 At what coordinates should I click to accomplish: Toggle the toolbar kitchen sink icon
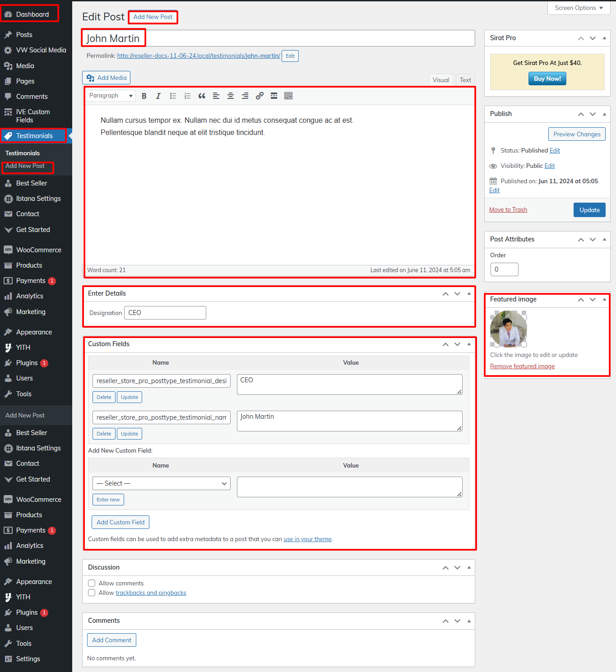tap(288, 96)
